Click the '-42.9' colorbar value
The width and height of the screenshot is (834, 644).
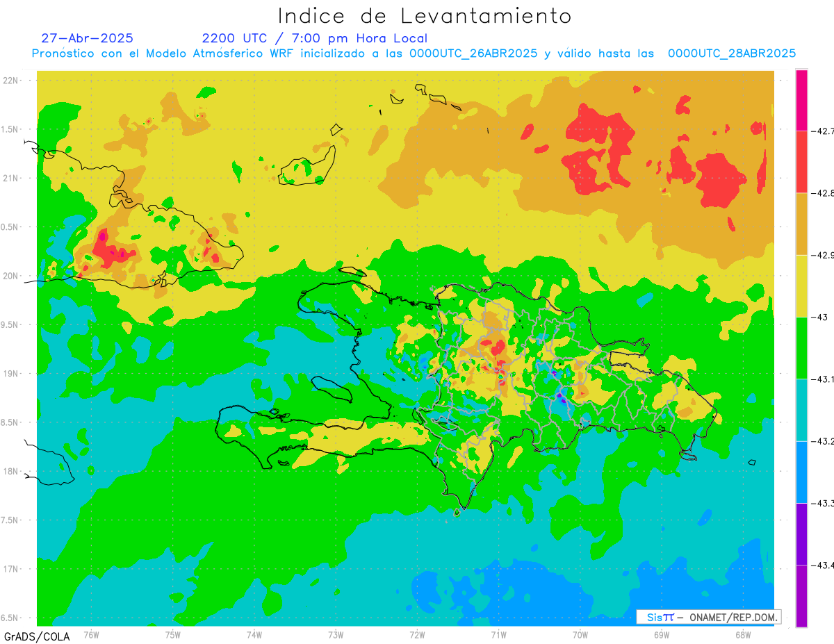823,255
